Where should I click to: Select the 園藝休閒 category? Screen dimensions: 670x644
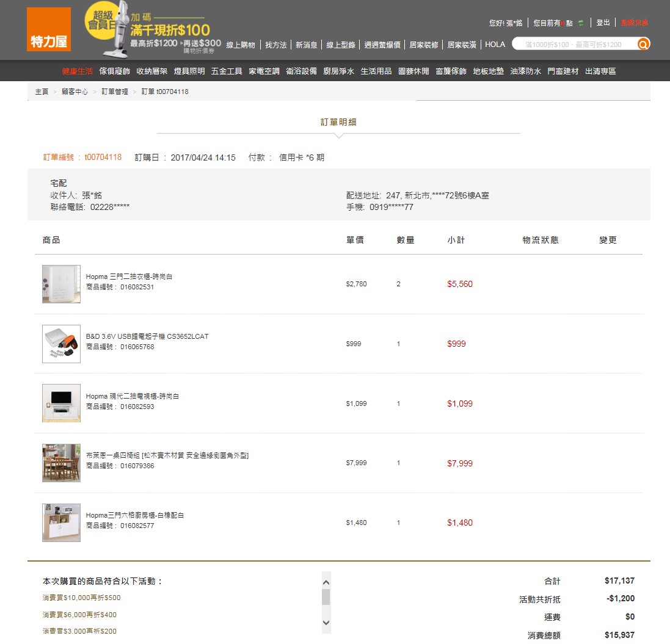[413, 71]
